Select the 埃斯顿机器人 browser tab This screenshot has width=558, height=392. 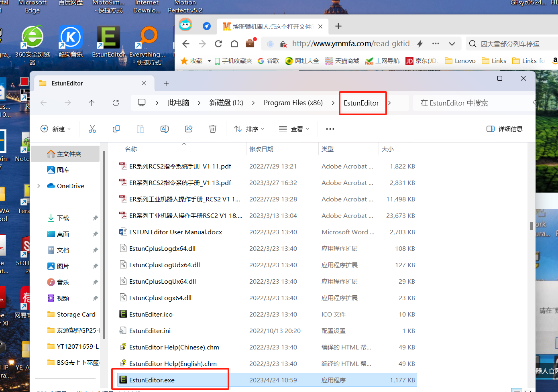pyautogui.click(x=269, y=26)
